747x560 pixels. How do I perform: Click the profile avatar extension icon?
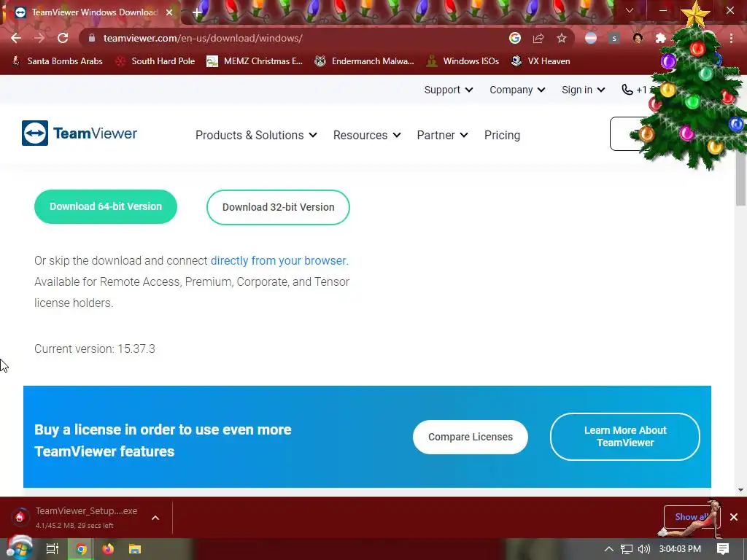tap(638, 38)
